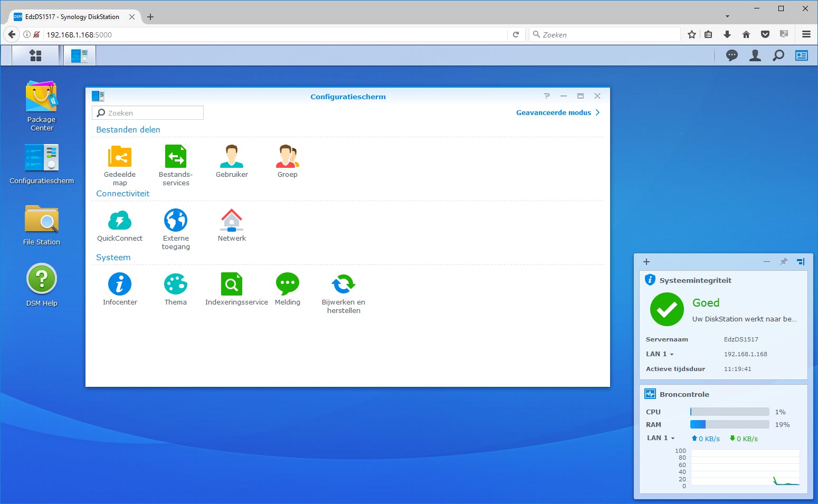The width and height of the screenshot is (818, 504).
Task: Open the notifications chat bubble icon
Action: (732, 55)
